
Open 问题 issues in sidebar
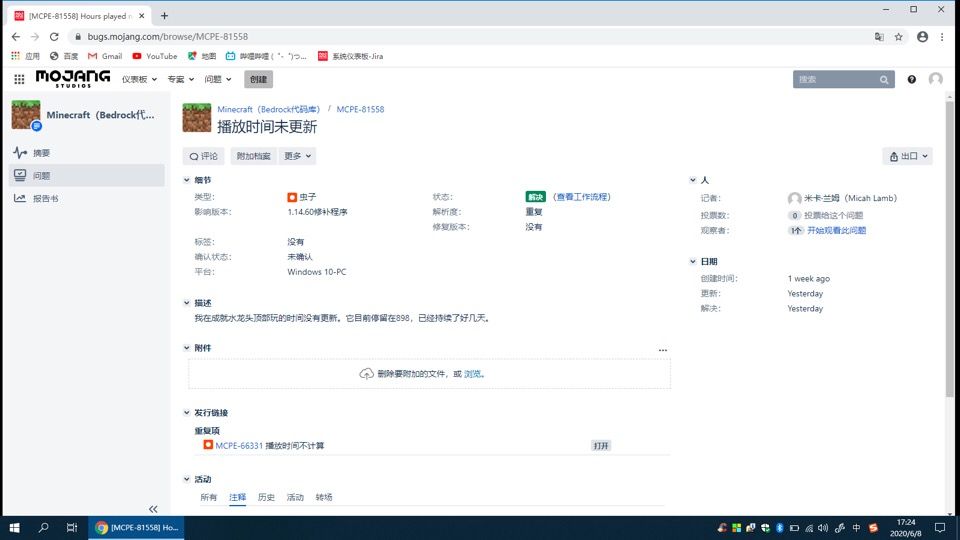(87, 175)
